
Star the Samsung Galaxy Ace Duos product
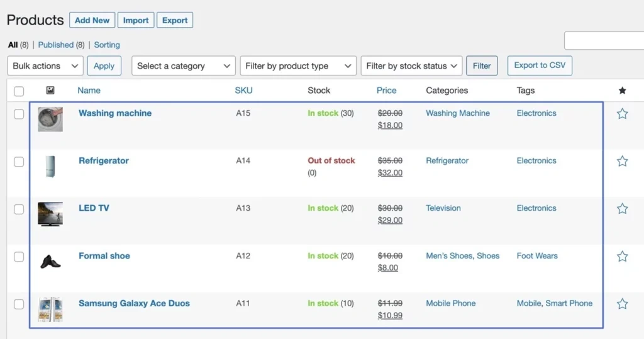(x=622, y=304)
